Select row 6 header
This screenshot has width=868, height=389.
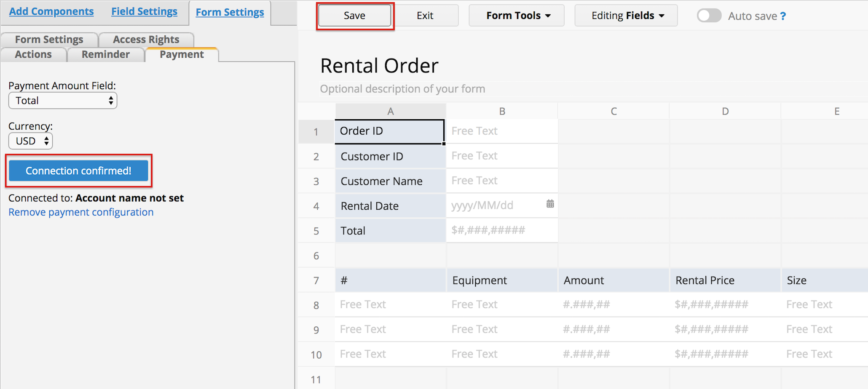[x=316, y=256]
